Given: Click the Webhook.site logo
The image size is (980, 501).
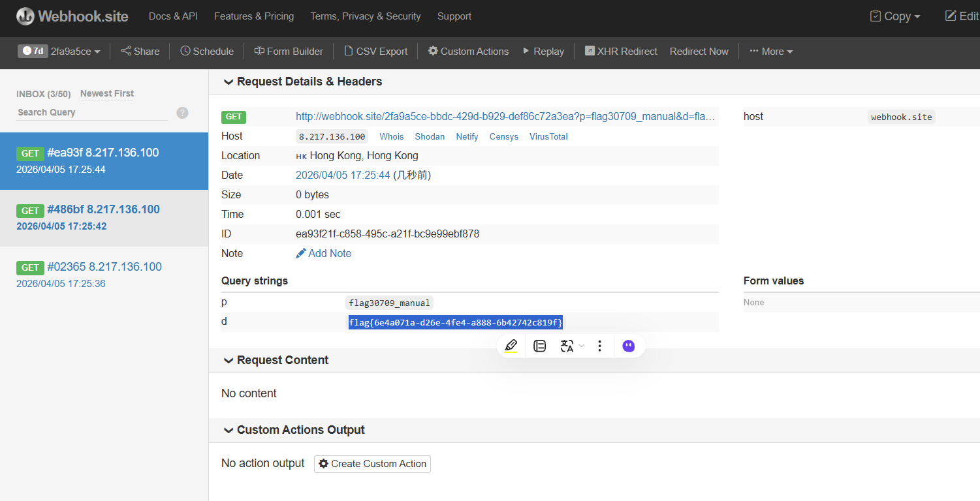Looking at the screenshot, I should (x=72, y=16).
